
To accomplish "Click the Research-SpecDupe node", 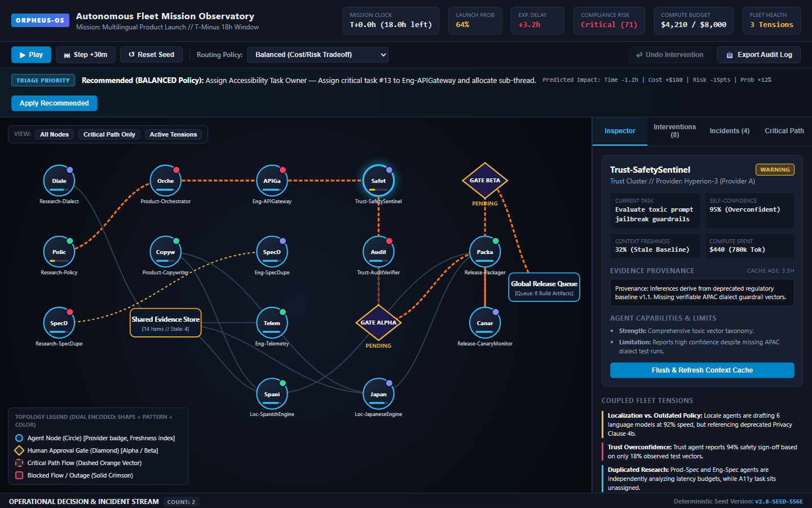I will [x=59, y=323].
